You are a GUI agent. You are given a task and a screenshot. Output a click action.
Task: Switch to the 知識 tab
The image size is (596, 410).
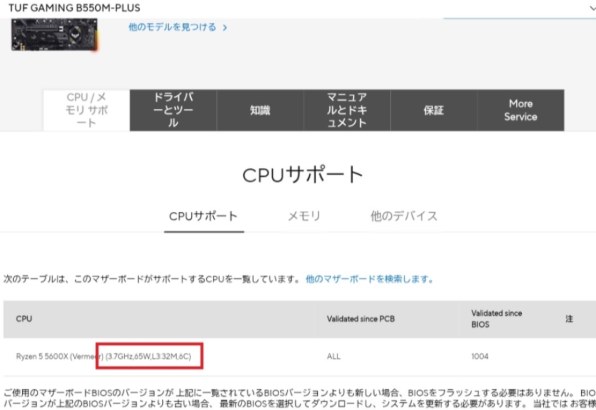tap(260, 110)
